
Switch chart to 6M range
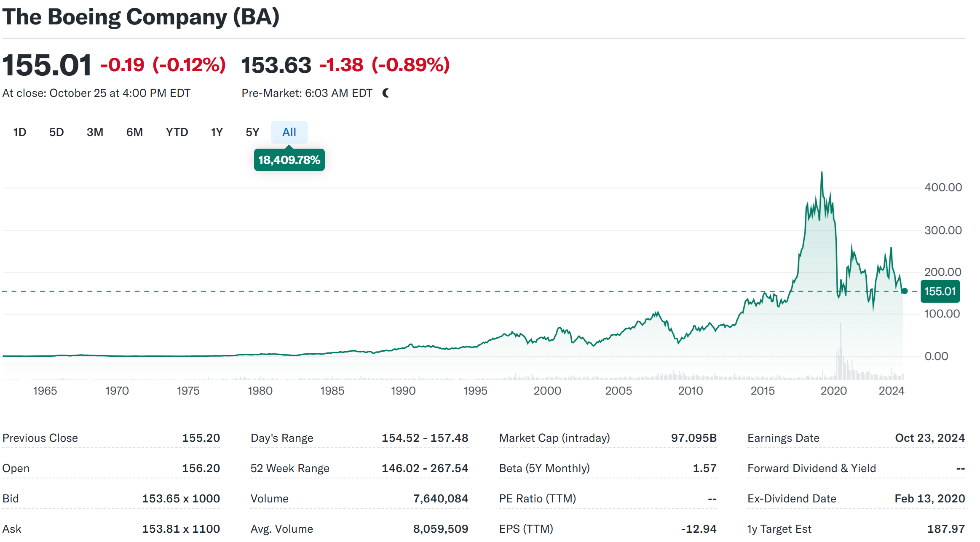point(134,132)
